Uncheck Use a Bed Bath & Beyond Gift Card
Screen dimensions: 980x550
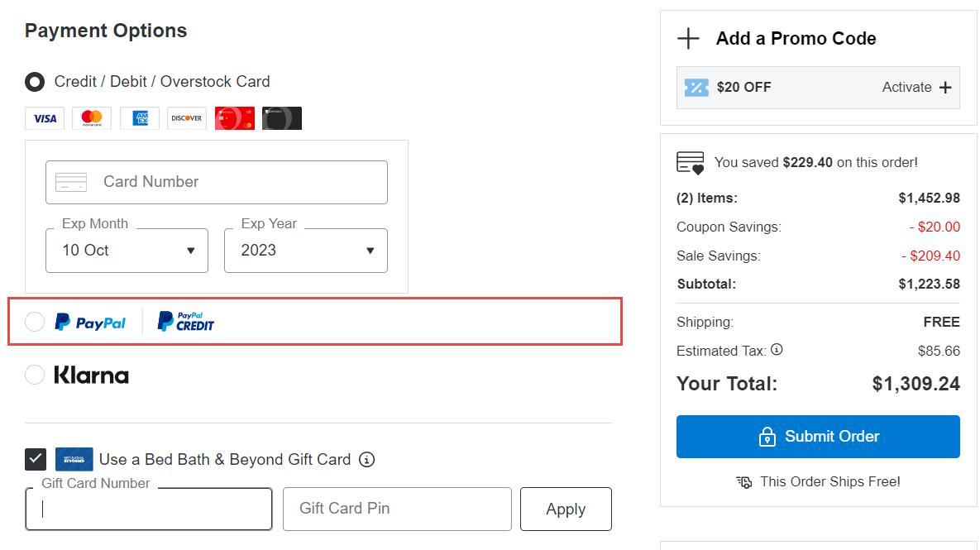[35, 459]
